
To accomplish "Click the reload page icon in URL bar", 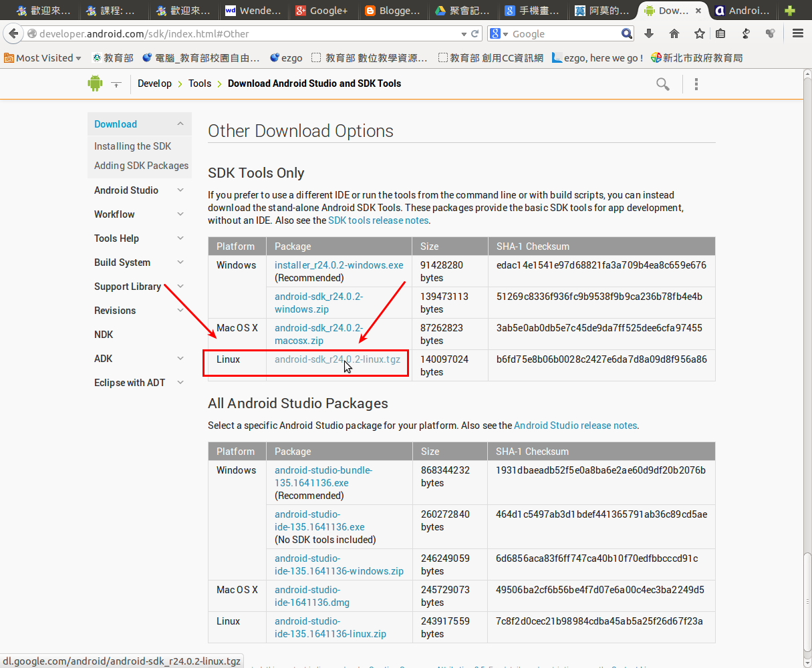I will (x=476, y=33).
